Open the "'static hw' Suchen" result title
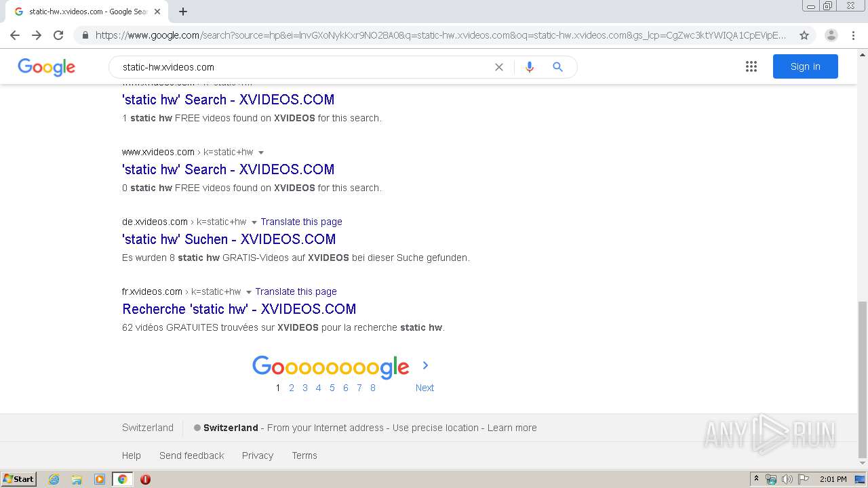This screenshot has width=868, height=488. [x=229, y=239]
